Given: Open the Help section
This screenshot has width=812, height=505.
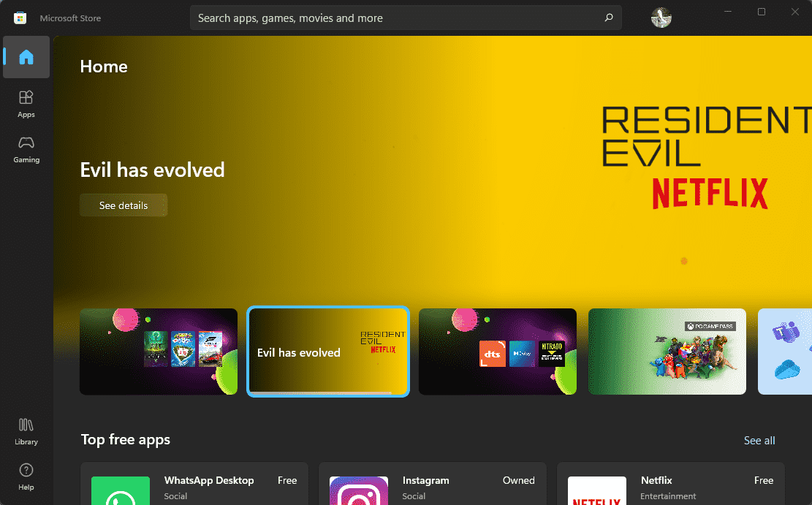Looking at the screenshot, I should point(26,477).
